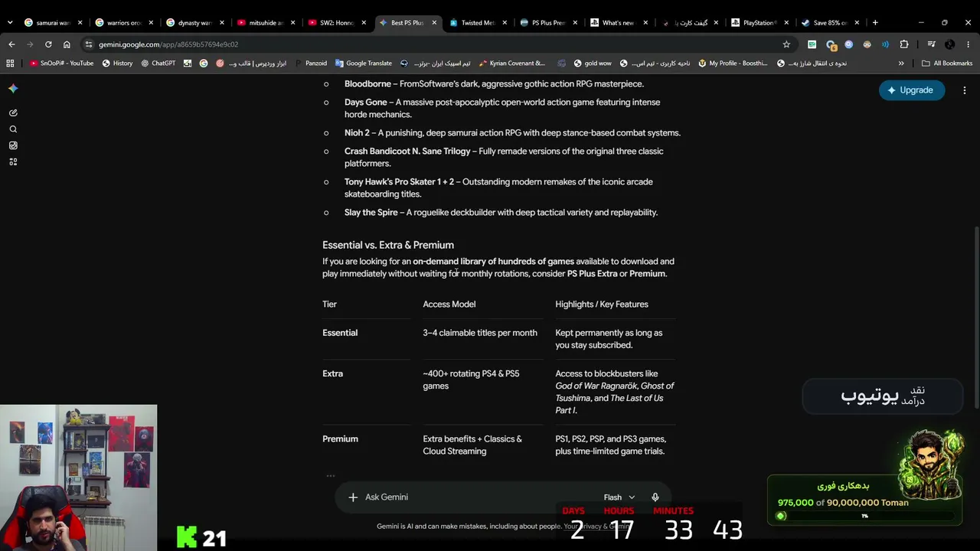View site information icon in address bar

(x=89, y=44)
